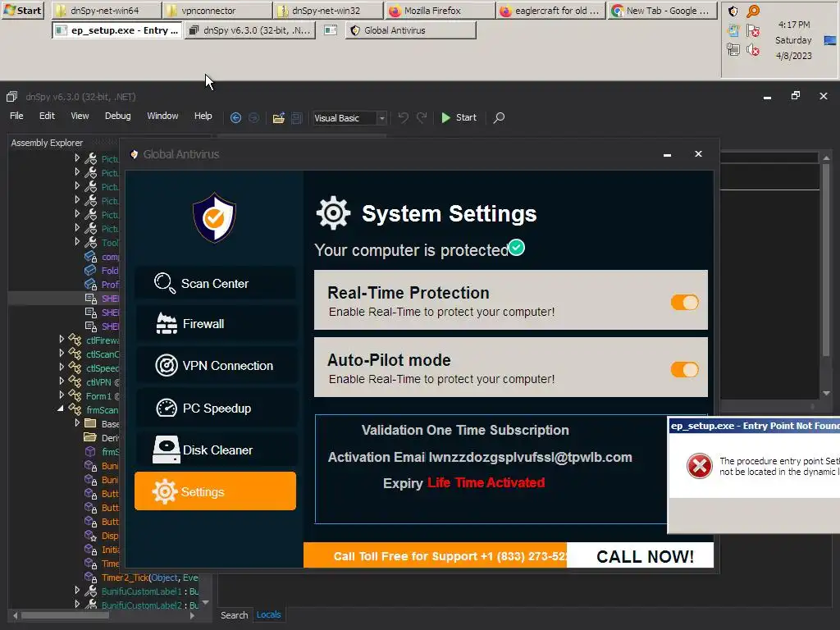Click the Global Antivirus shield logo

pos(214,217)
